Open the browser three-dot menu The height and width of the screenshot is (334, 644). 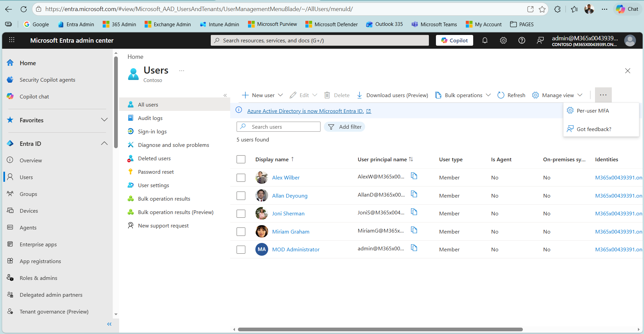(604, 9)
